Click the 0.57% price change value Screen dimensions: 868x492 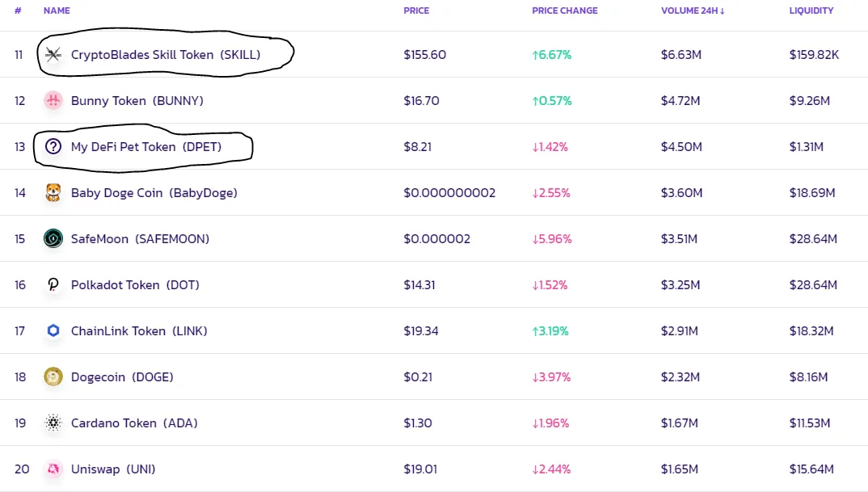(x=552, y=101)
